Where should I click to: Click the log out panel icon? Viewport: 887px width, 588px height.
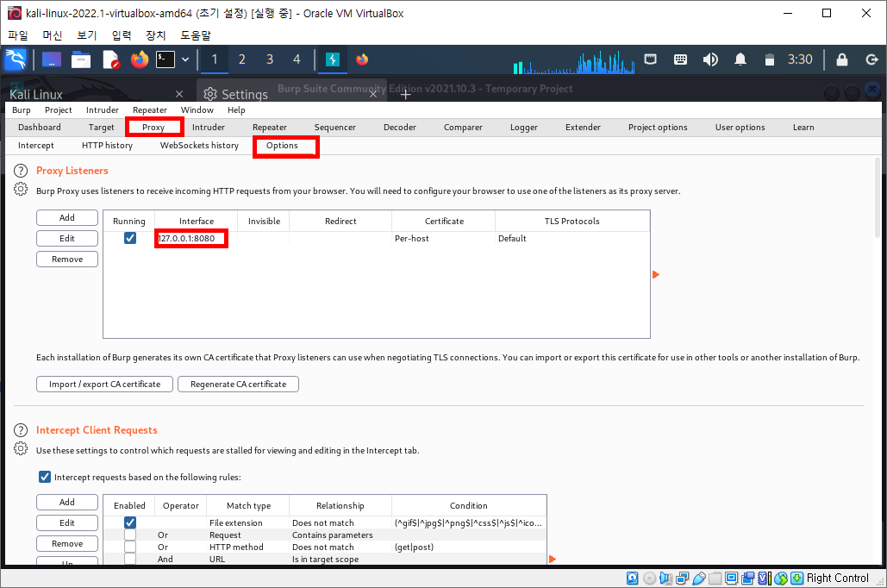tap(871, 59)
